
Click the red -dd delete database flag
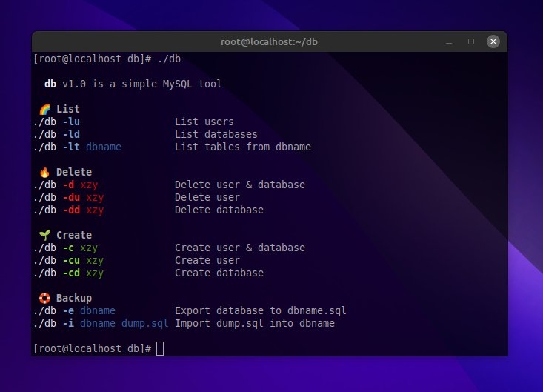[x=71, y=210]
